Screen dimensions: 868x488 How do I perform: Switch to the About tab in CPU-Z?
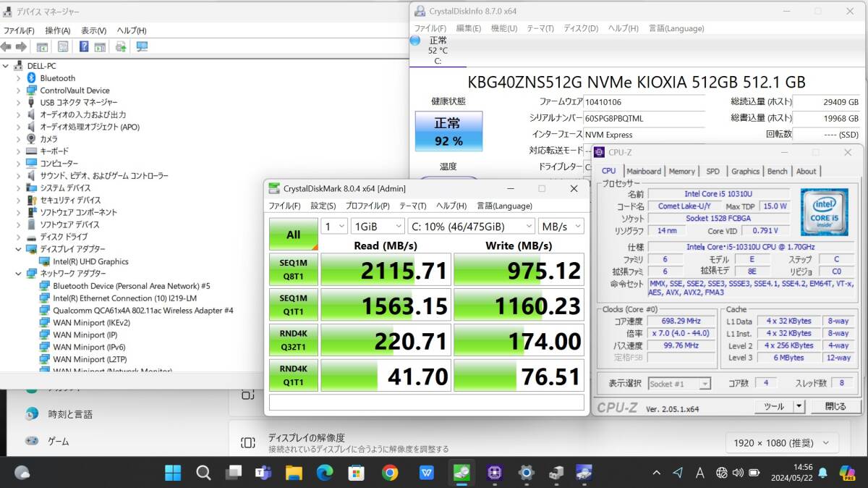tap(806, 172)
